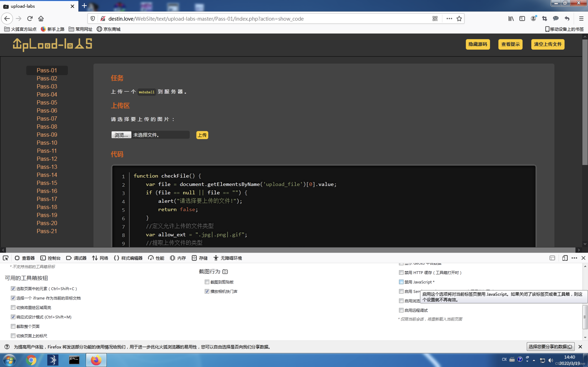The image size is (588, 367).
Task: Switch to the 控制台 console tab
Action: (x=51, y=258)
